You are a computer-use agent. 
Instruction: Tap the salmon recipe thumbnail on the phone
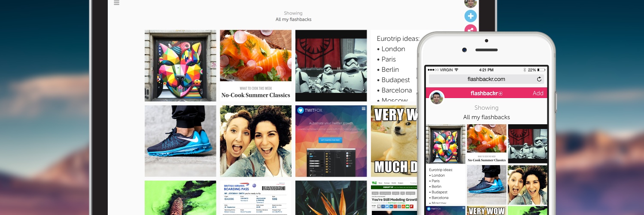pos(486,144)
